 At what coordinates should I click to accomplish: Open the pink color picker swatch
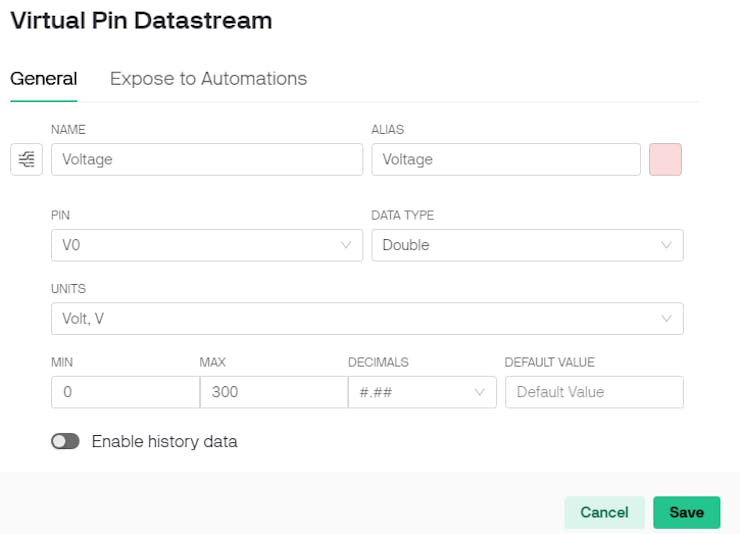coord(665,159)
